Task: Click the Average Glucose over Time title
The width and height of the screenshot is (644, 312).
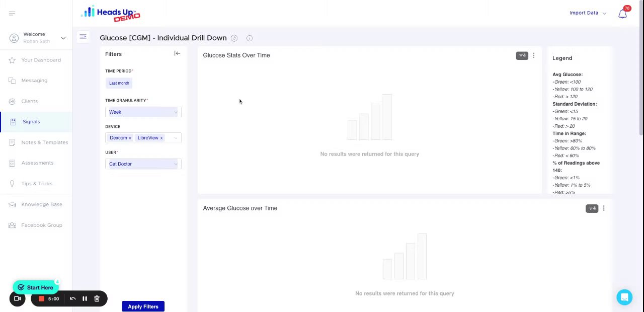Action: coord(240,208)
